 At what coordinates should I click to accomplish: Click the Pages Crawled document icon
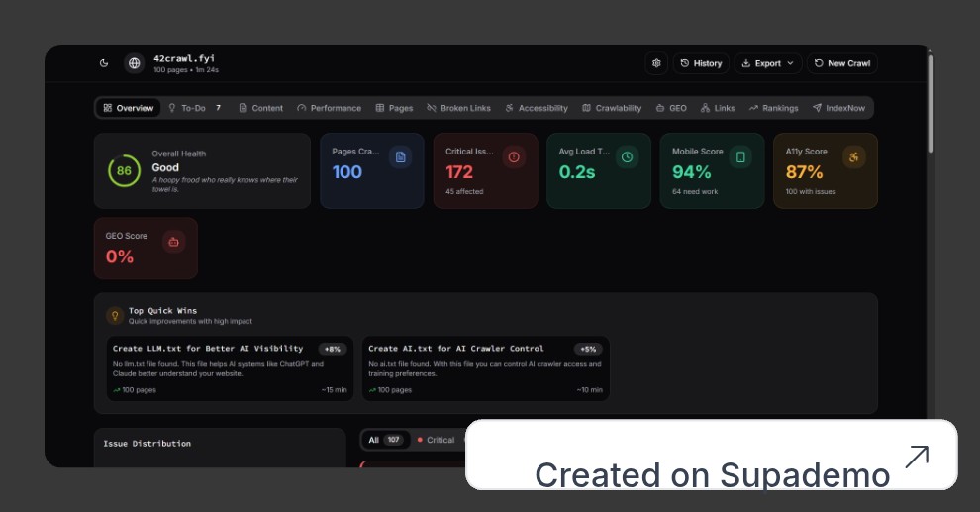(400, 156)
